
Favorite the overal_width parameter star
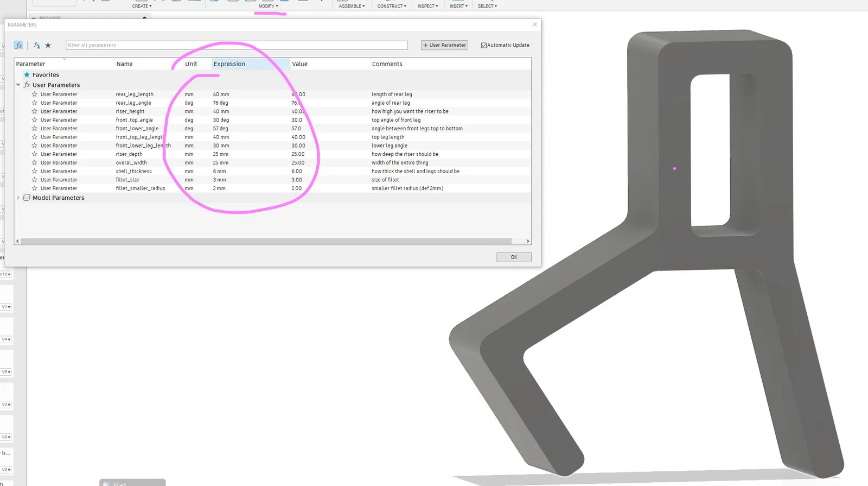tap(35, 163)
